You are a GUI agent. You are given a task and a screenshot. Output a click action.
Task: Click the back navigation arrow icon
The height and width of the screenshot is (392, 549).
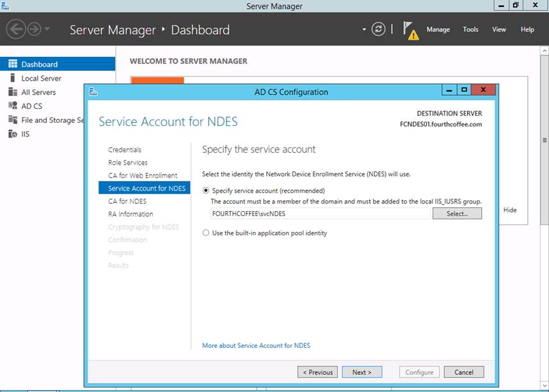click(15, 29)
